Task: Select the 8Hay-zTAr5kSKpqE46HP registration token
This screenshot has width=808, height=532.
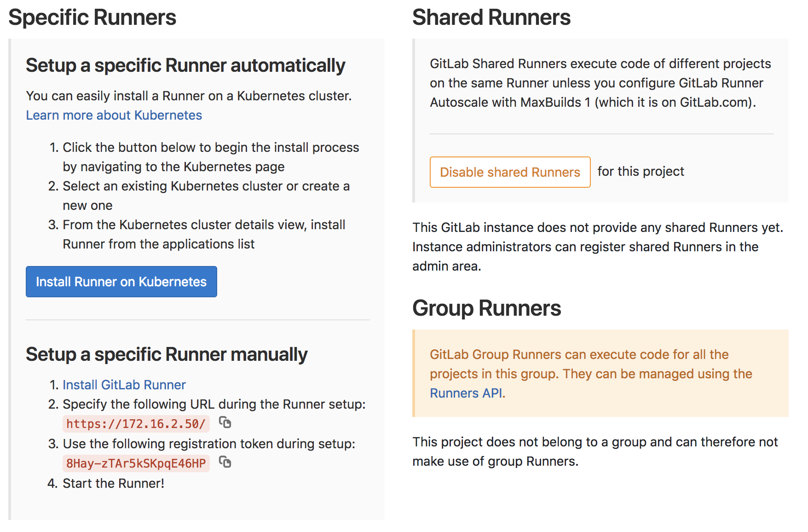Action: coord(136,463)
